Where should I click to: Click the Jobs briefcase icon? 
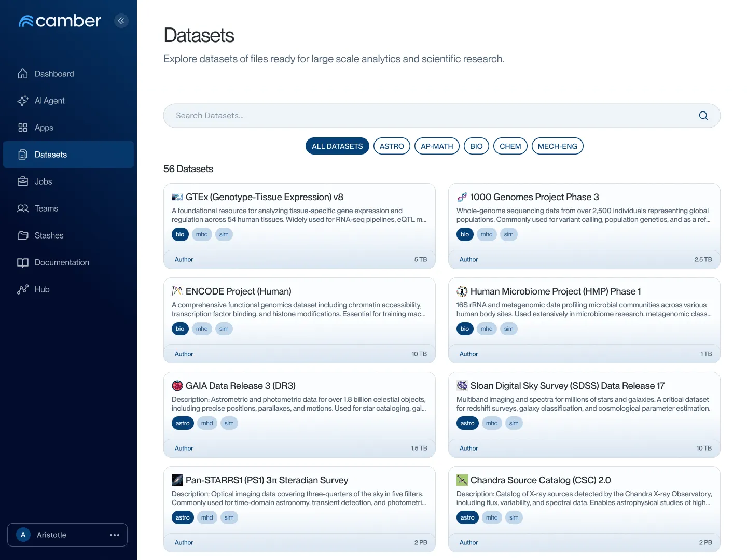click(23, 181)
